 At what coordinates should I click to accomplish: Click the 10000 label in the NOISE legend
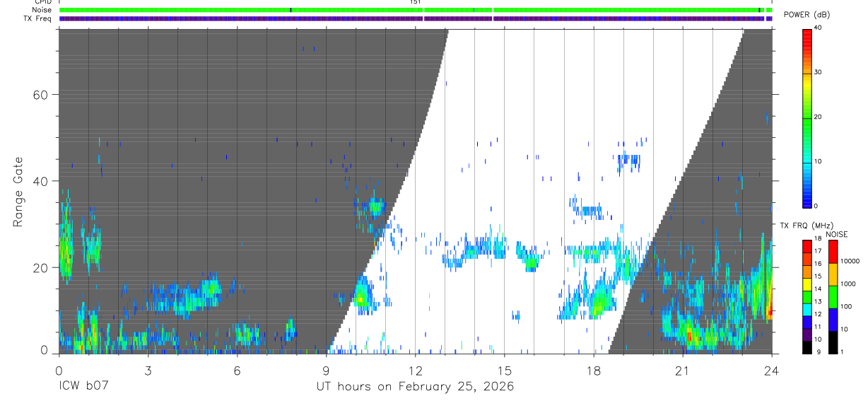(x=850, y=262)
